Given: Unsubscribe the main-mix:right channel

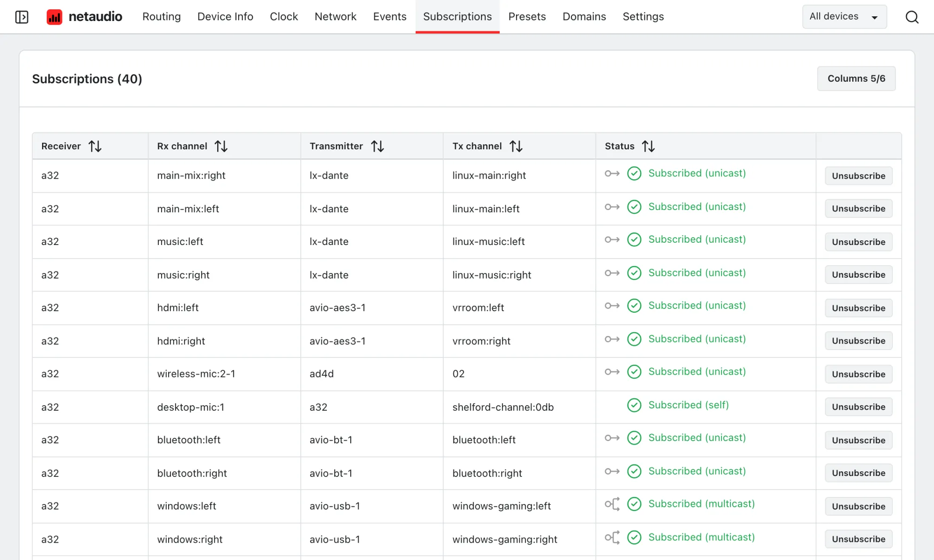Looking at the screenshot, I should [x=858, y=176].
